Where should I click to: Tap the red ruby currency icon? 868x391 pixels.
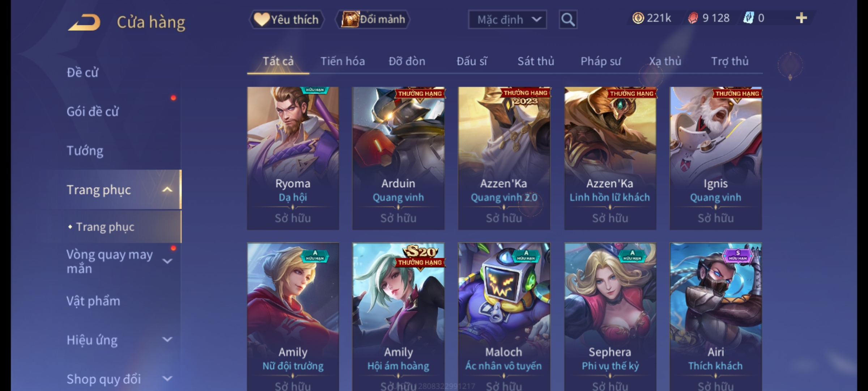point(693,18)
